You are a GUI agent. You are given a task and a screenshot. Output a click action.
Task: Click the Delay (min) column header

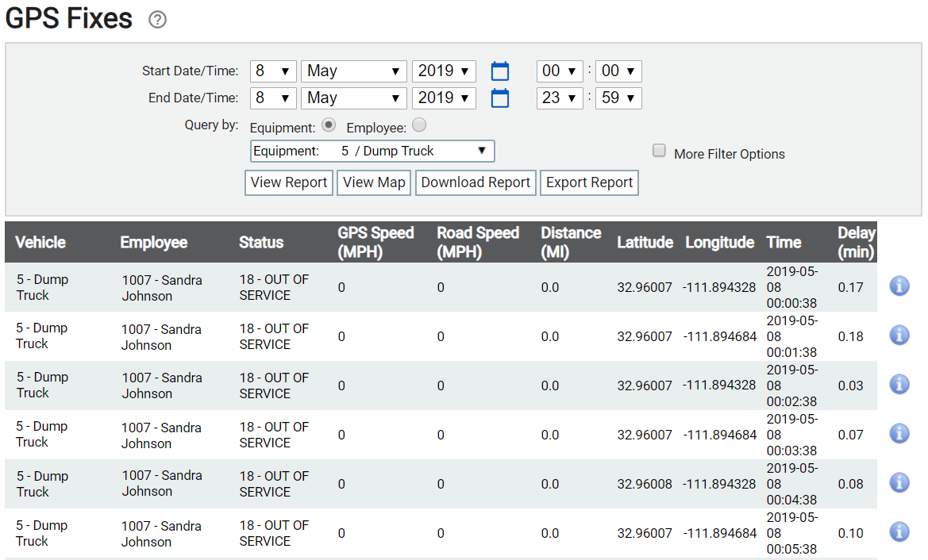(857, 243)
